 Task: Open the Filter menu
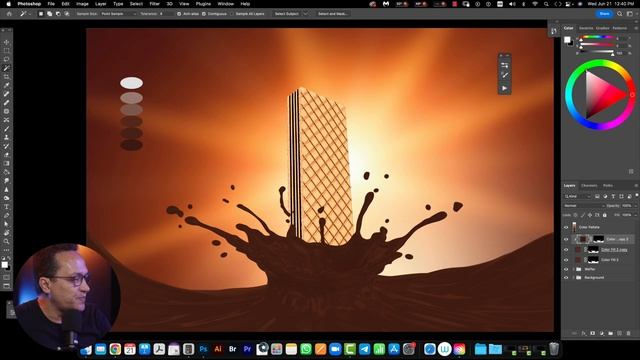[x=155, y=4]
